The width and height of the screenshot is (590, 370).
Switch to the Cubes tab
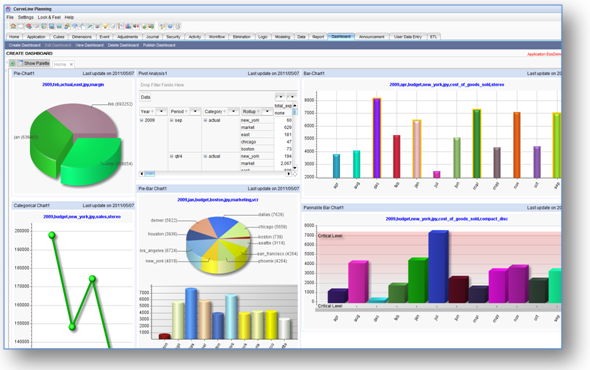tap(59, 37)
